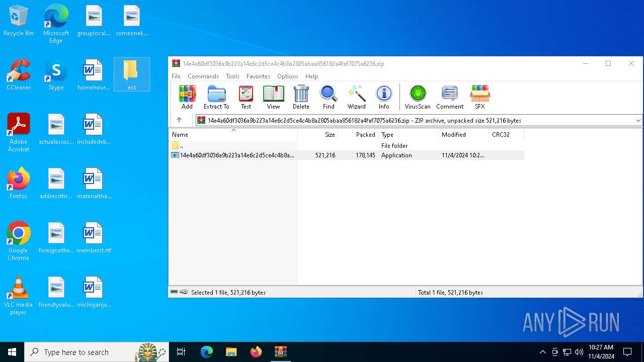Open Microsoft Edge desktop shortcut

pos(56,24)
